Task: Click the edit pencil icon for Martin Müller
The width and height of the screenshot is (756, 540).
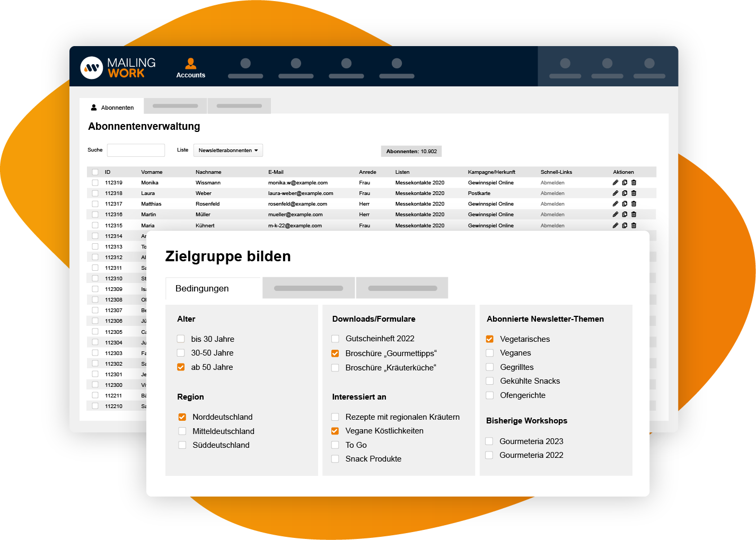Action: point(615,214)
